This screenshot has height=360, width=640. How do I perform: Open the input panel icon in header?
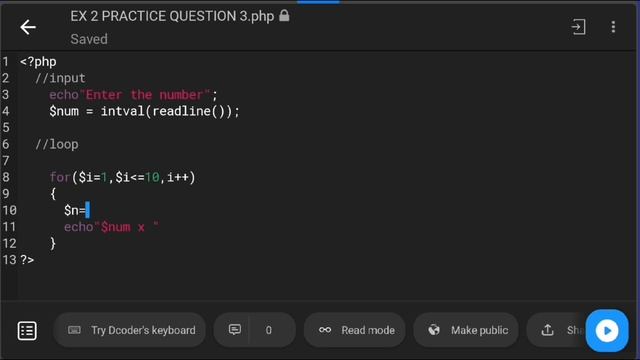coord(578,27)
